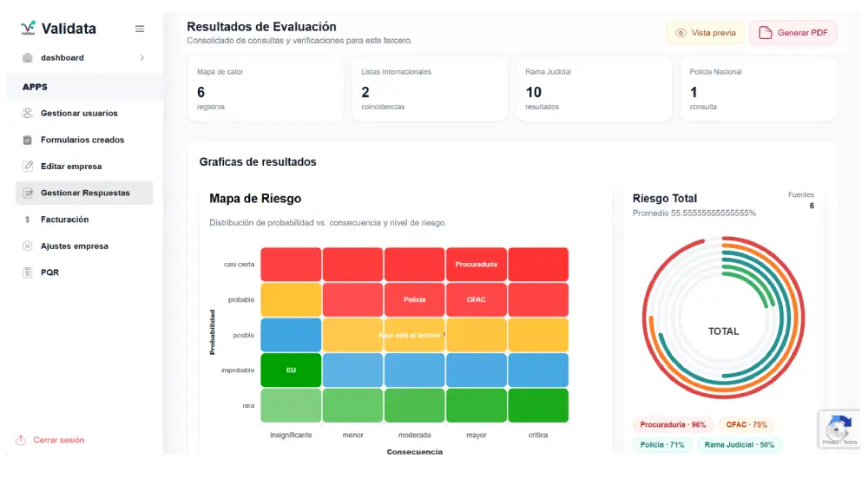Select Gestionar Respuestas menu item

tap(84, 193)
